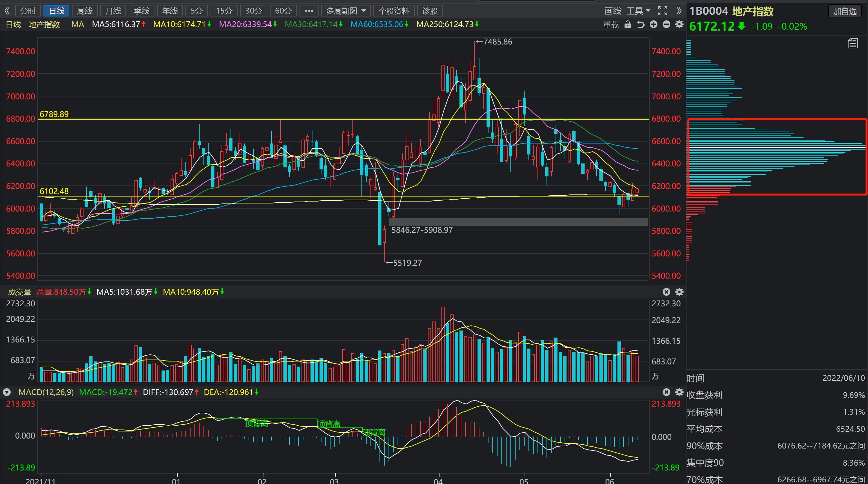Click the MA indicator label
The width and height of the screenshot is (868, 484).
coord(77,24)
